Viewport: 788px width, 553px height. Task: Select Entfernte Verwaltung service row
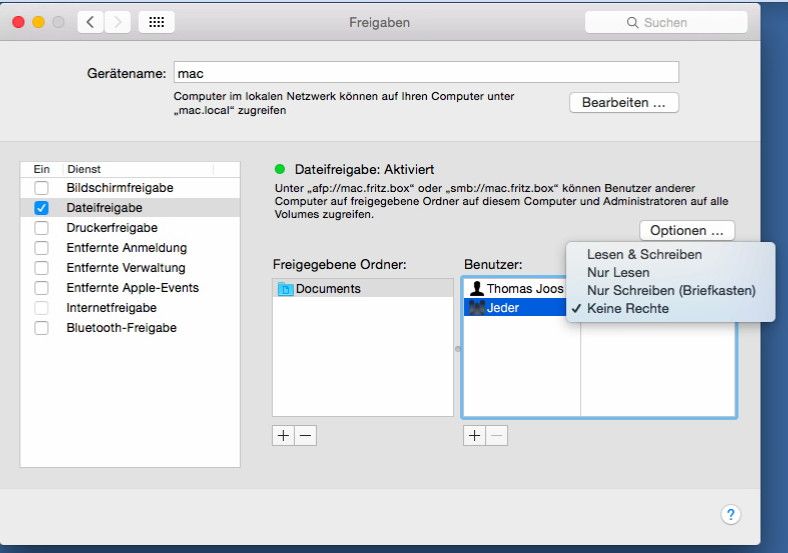pyautogui.click(x=130, y=268)
